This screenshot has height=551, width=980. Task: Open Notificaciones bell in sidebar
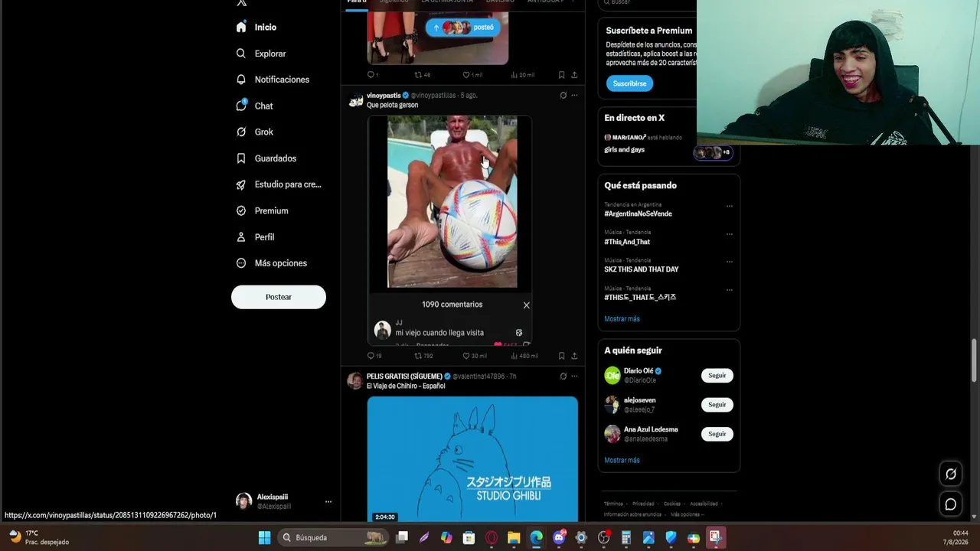pyautogui.click(x=241, y=80)
